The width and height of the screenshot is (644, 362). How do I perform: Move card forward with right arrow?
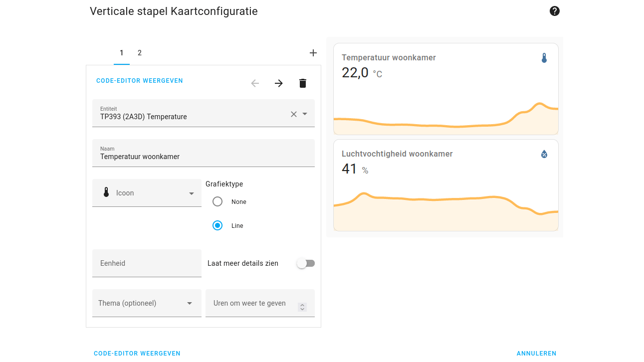point(279,83)
